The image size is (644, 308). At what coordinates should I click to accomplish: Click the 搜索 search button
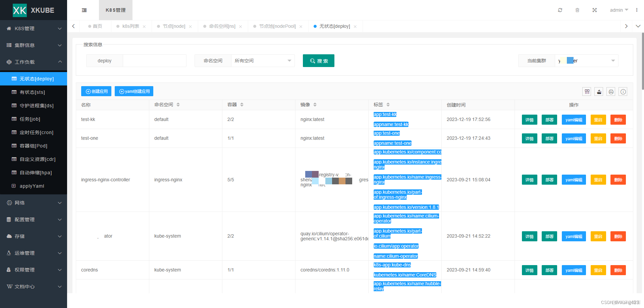click(x=319, y=61)
